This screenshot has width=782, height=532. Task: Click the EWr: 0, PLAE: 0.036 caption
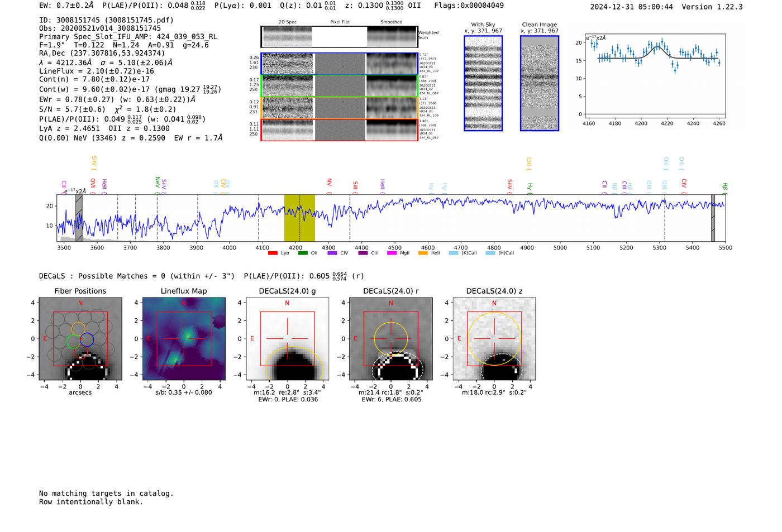click(288, 400)
